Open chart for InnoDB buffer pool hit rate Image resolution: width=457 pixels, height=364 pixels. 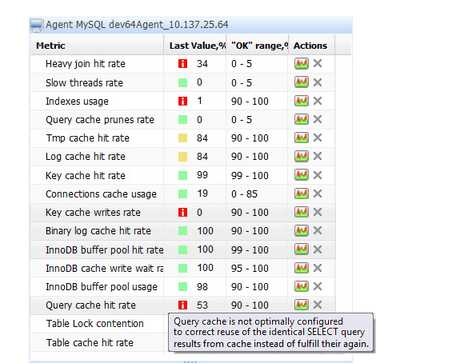pyautogui.click(x=301, y=249)
